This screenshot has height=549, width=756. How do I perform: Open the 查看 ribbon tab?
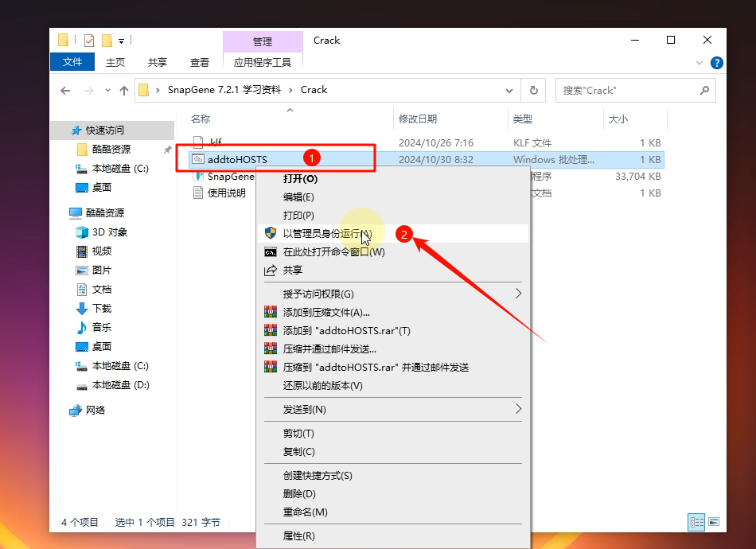200,62
